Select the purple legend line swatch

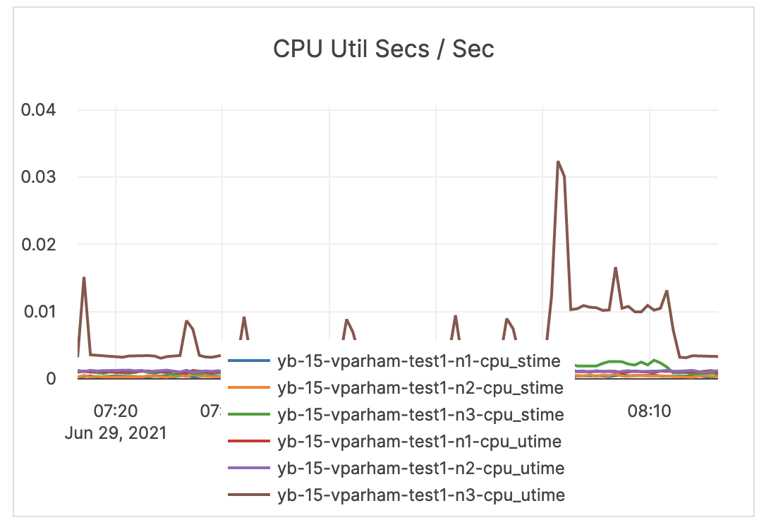point(250,468)
